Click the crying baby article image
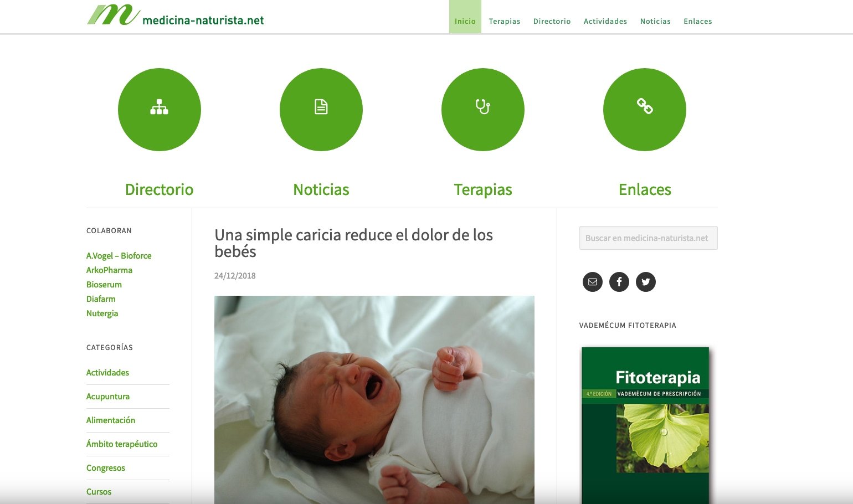Viewport: 853px width, 504px height. (x=374, y=400)
